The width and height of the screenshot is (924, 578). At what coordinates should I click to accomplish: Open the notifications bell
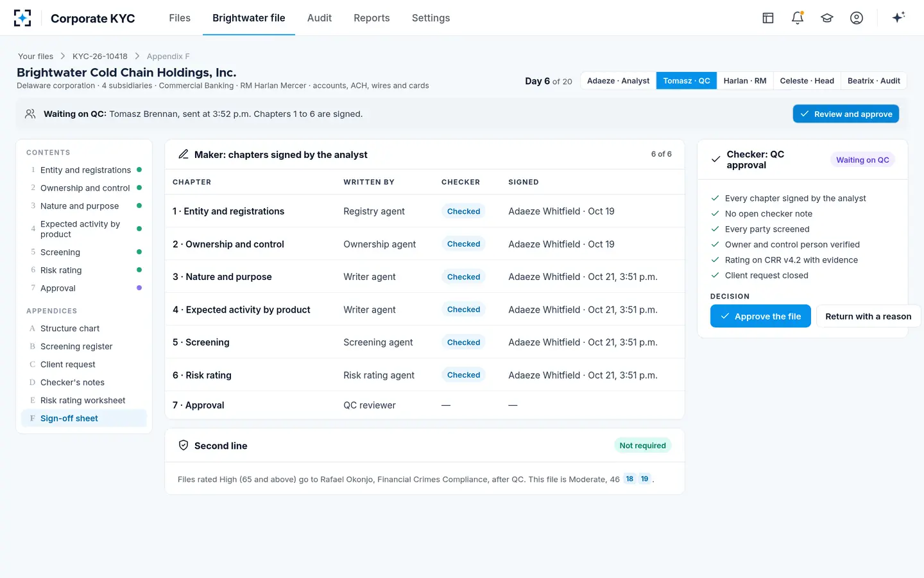point(798,18)
